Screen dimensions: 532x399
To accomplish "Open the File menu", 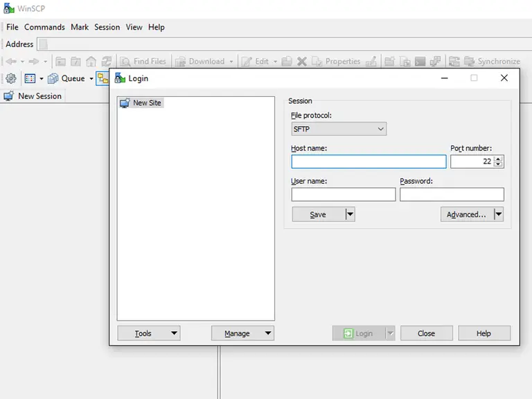I will 12,27.
